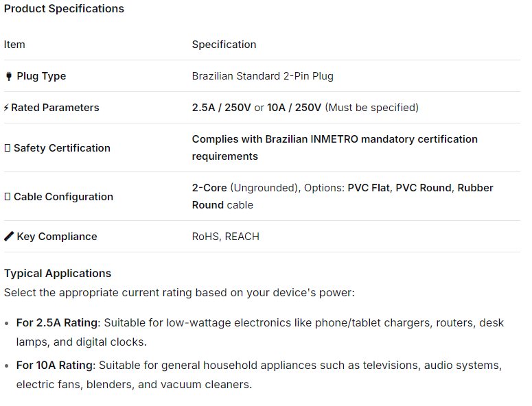Click the 2.5A / 250V value
532x406 pixels.
click(221, 108)
